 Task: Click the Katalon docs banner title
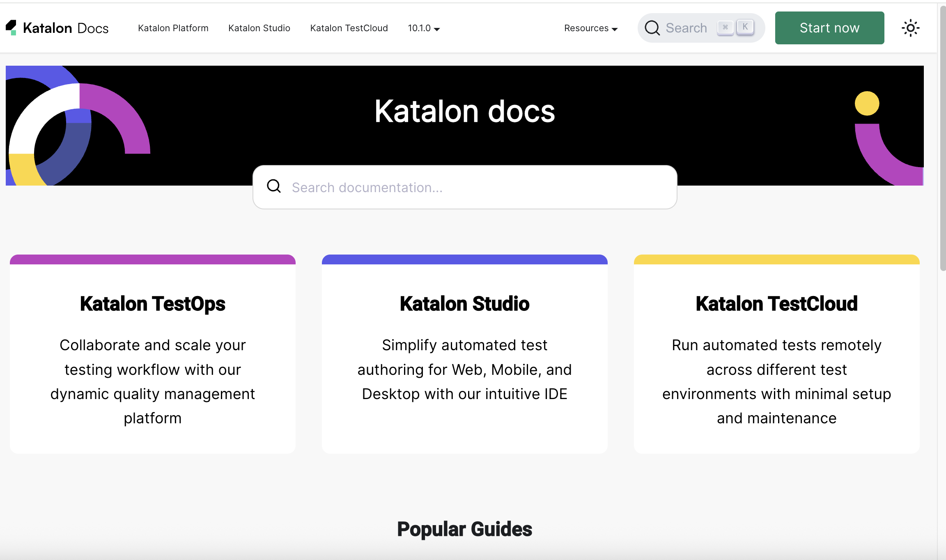click(x=465, y=112)
